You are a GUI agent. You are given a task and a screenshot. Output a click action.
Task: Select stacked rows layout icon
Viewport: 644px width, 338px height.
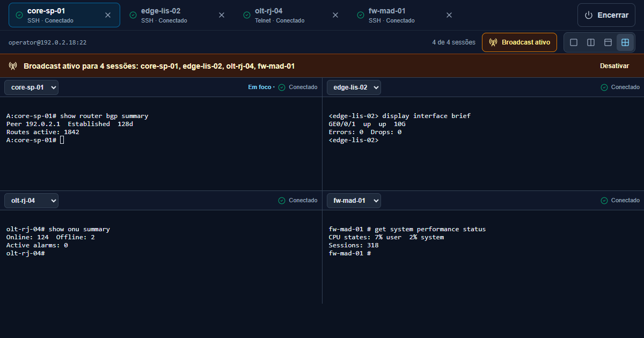(x=608, y=42)
